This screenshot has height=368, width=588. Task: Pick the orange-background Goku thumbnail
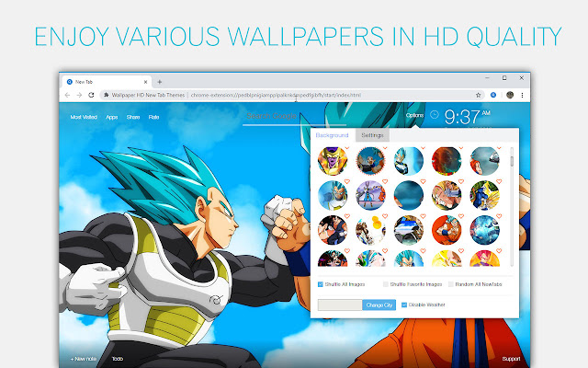coord(447,230)
